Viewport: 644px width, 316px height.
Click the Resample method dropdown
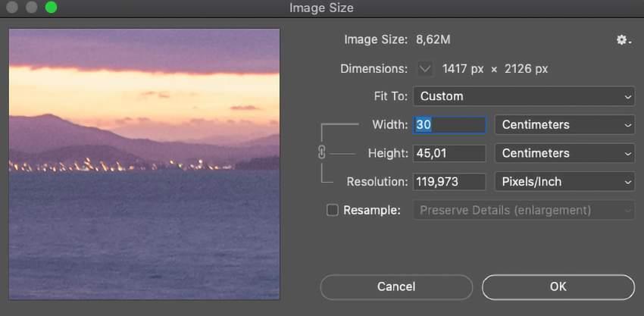[524, 211]
